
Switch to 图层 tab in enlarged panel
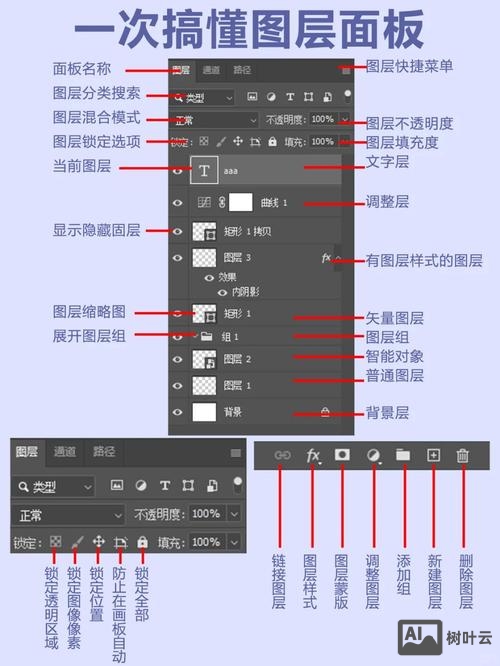coord(27,452)
